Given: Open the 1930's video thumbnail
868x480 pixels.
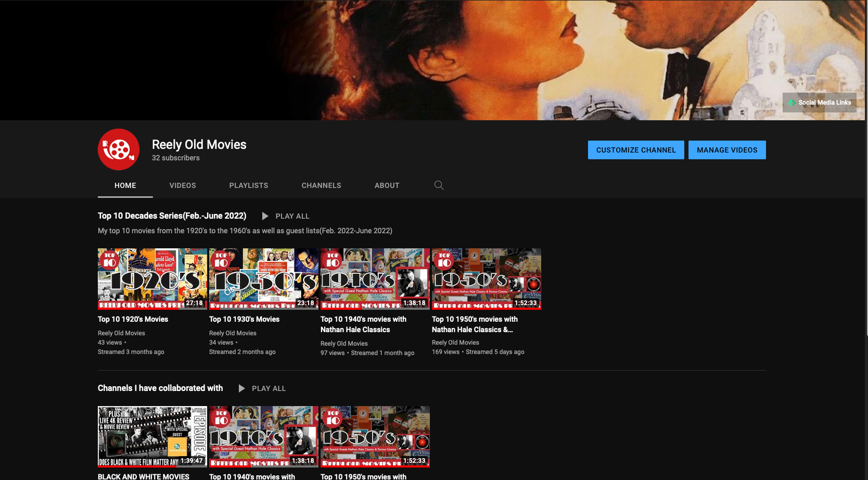Looking at the screenshot, I should point(264,279).
